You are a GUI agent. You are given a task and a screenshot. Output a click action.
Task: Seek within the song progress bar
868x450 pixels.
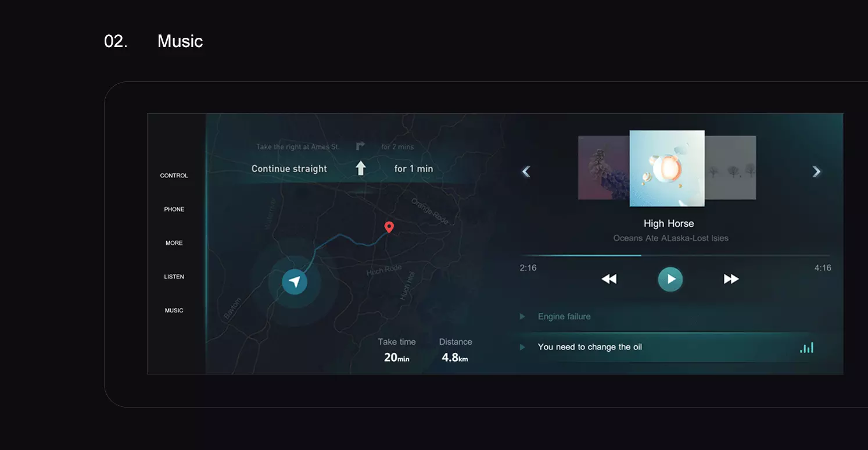(675, 255)
